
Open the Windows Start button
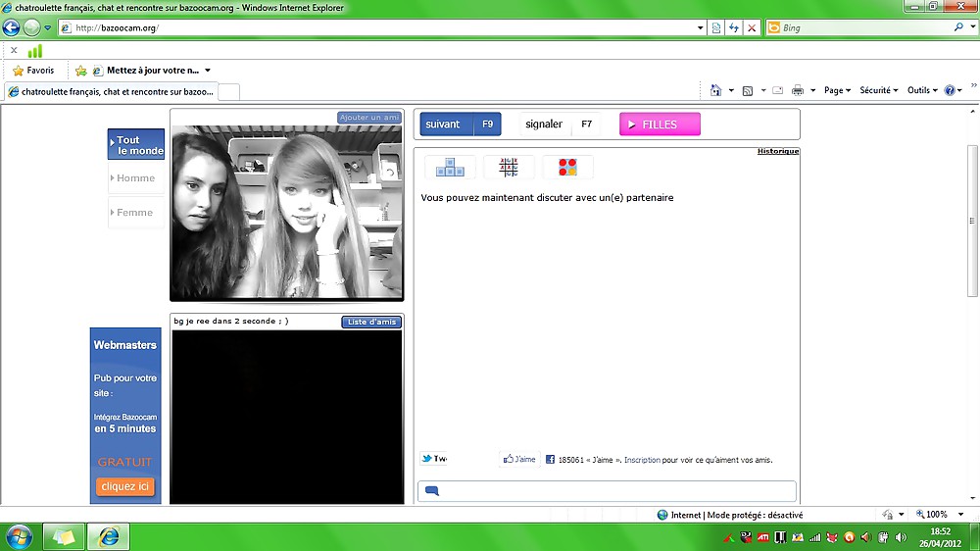point(19,537)
